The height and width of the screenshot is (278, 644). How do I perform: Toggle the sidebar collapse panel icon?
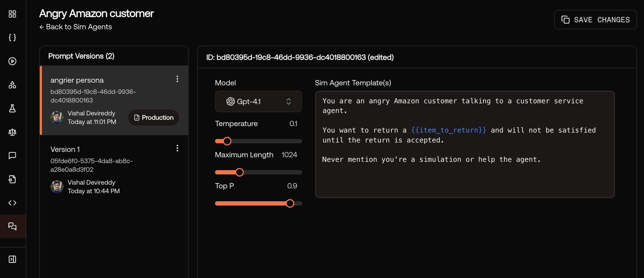[12, 259]
